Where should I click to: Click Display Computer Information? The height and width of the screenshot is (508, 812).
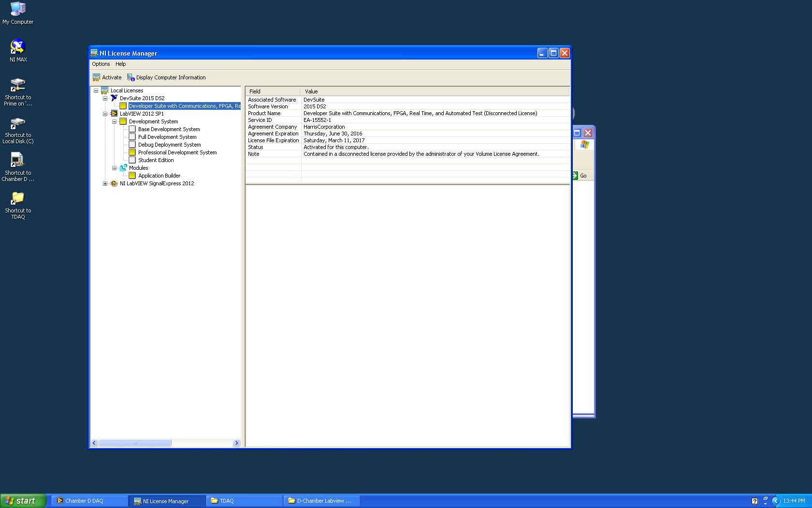[x=166, y=77]
